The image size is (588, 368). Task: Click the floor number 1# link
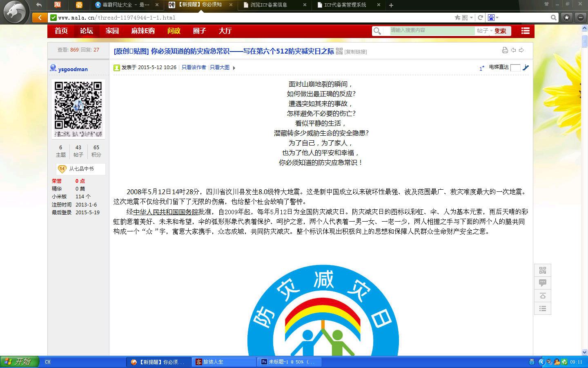coord(482,68)
